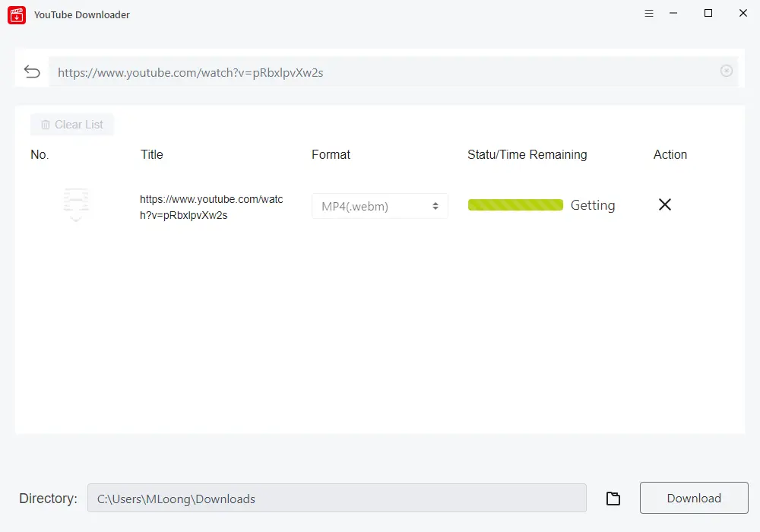Click the video title URL text in list
Screen dimensions: 760x532
(211, 207)
